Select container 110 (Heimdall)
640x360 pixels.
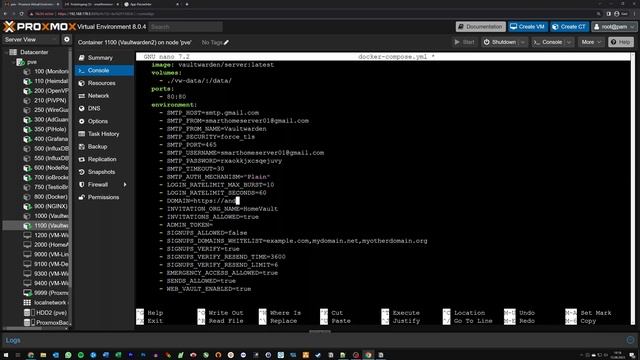(x=51, y=81)
